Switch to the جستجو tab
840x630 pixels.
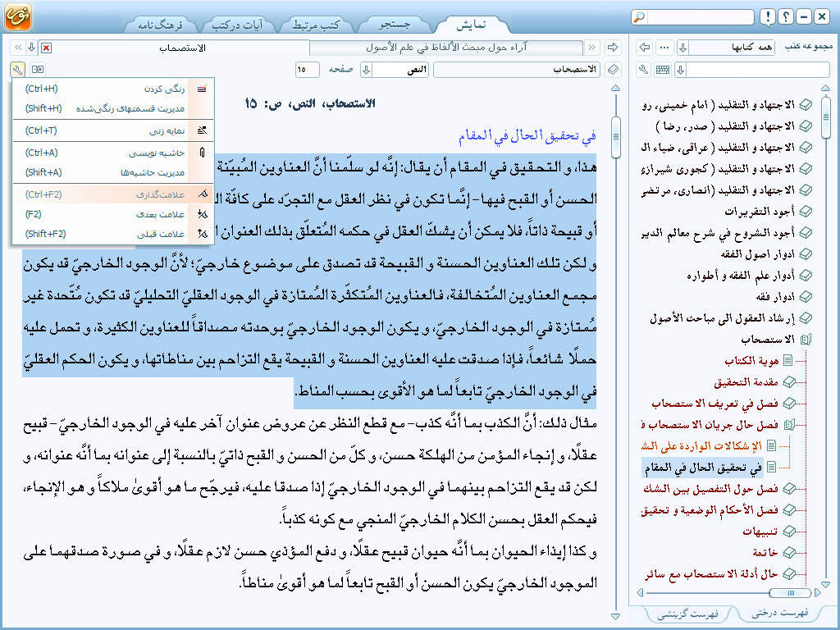395,24
